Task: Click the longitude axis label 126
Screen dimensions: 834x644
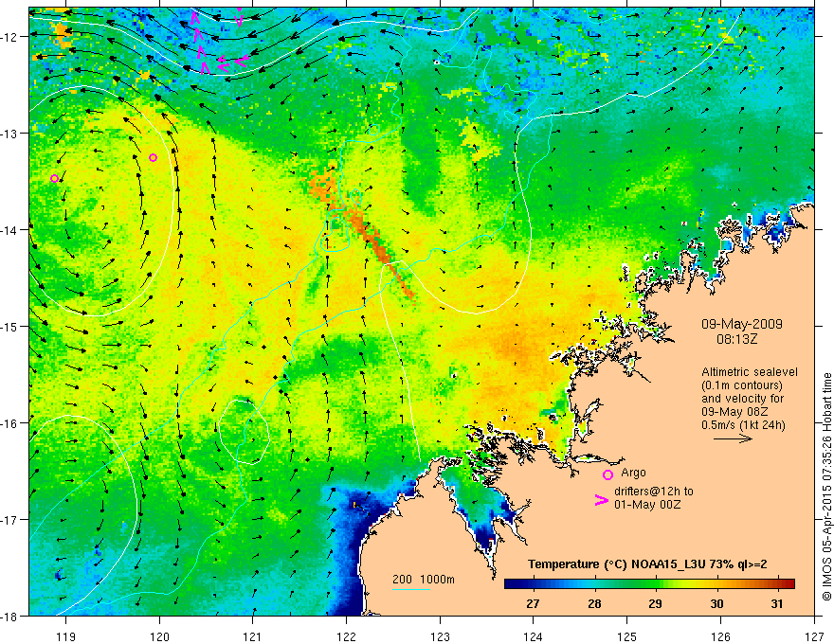Action: (720, 636)
